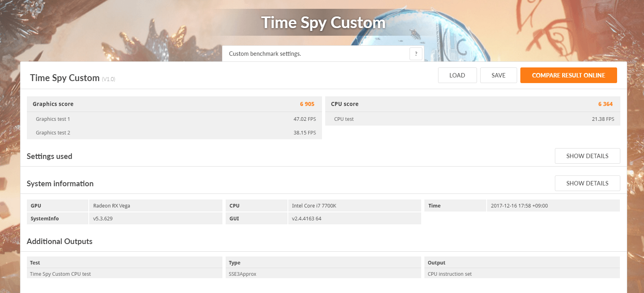
Task: Click the SAVE button
Action: click(499, 75)
